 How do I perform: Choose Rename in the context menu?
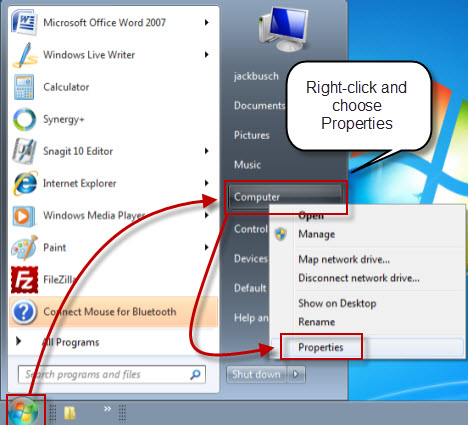317,322
